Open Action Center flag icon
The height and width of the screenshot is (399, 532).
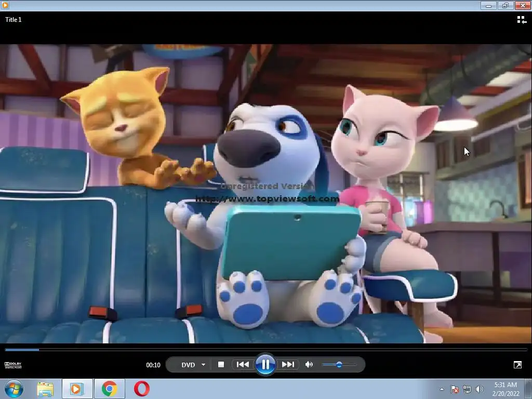455,389
